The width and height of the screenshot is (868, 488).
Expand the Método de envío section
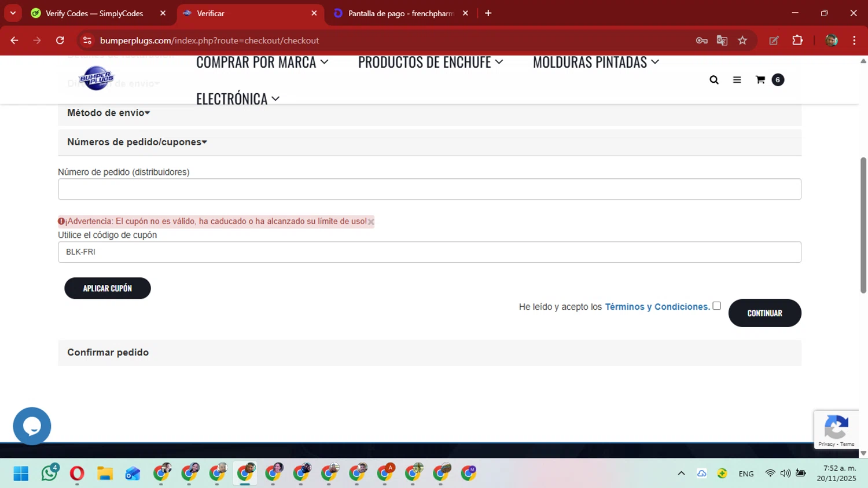point(109,113)
